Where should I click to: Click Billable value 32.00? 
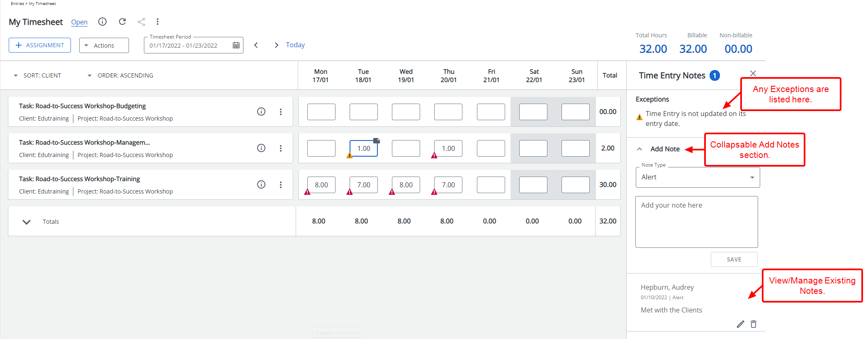point(693,49)
